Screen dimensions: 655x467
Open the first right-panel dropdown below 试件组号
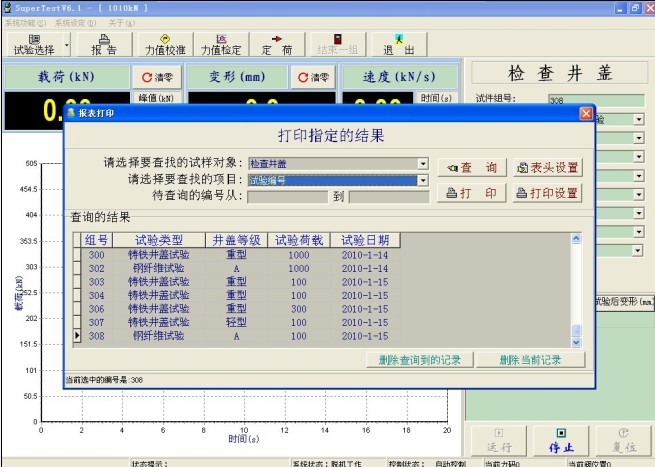click(638, 120)
